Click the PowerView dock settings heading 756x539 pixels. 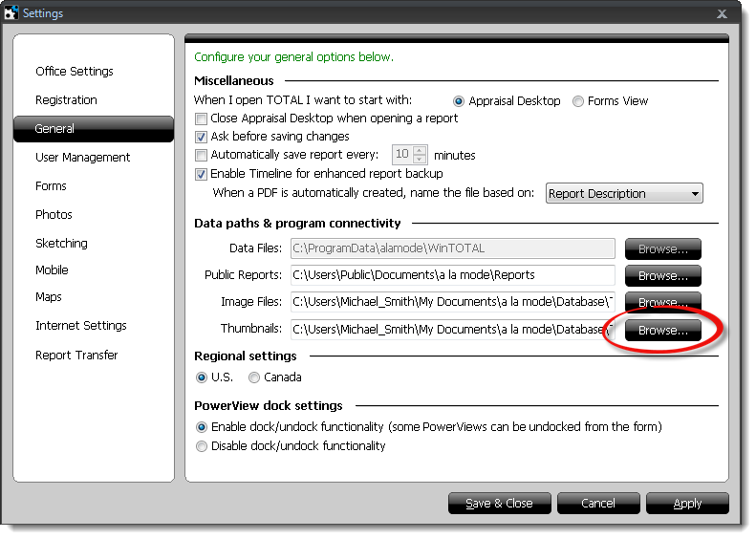(269, 406)
